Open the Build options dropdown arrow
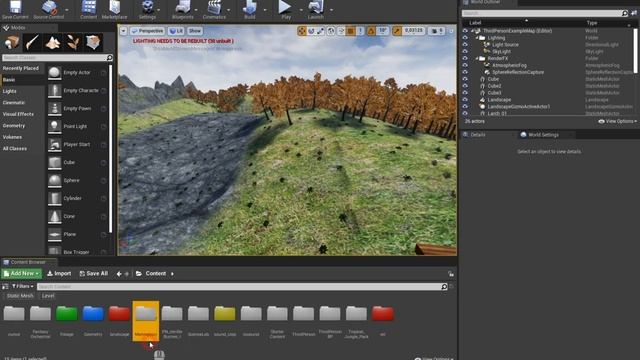This screenshot has width=640, height=360. pos(264,10)
